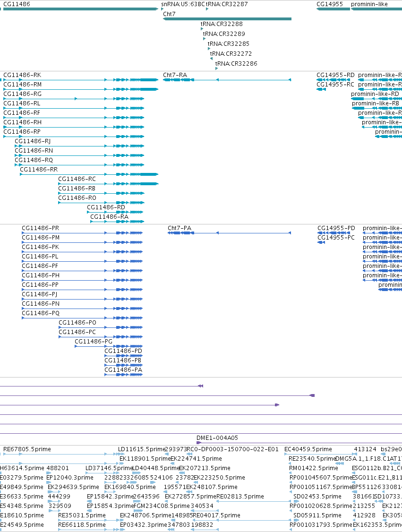Click the tRNA:CR32288 label

(222, 24)
